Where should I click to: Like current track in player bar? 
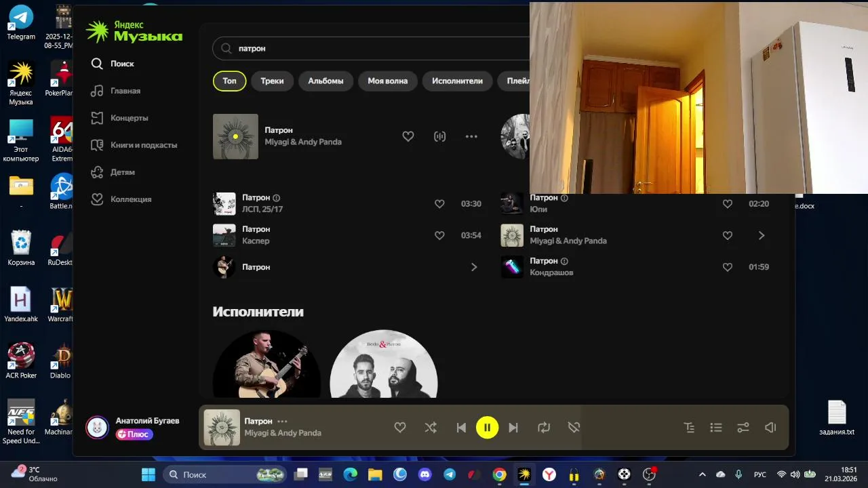400,428
